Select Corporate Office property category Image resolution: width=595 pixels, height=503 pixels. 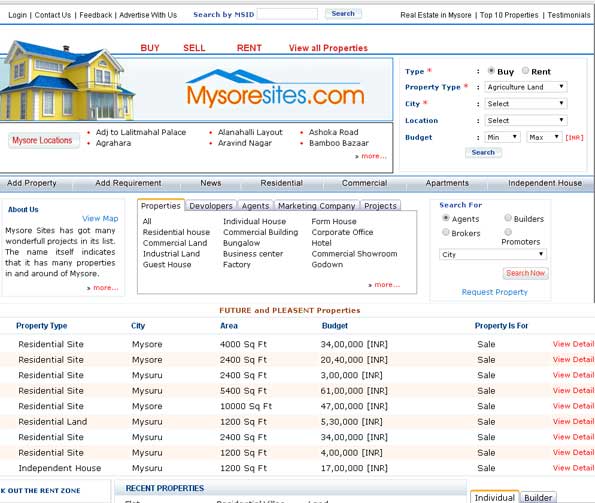[x=342, y=232]
